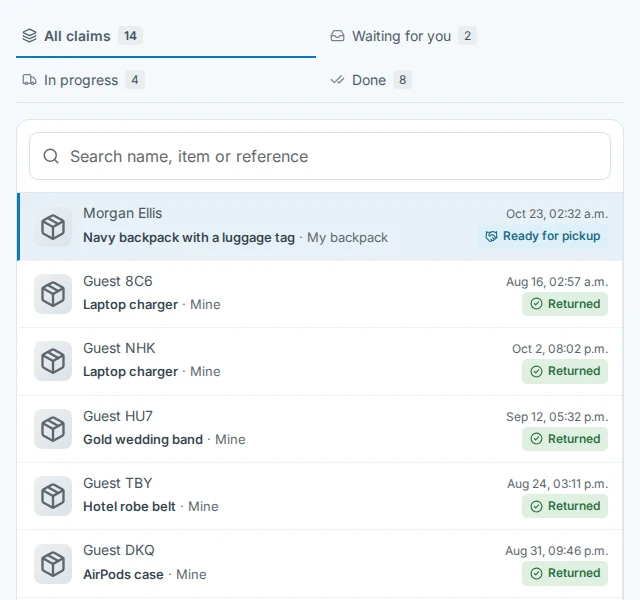Click the package icon for Guest DKQ
Image resolution: width=640 pixels, height=600 pixels.
tap(53, 564)
